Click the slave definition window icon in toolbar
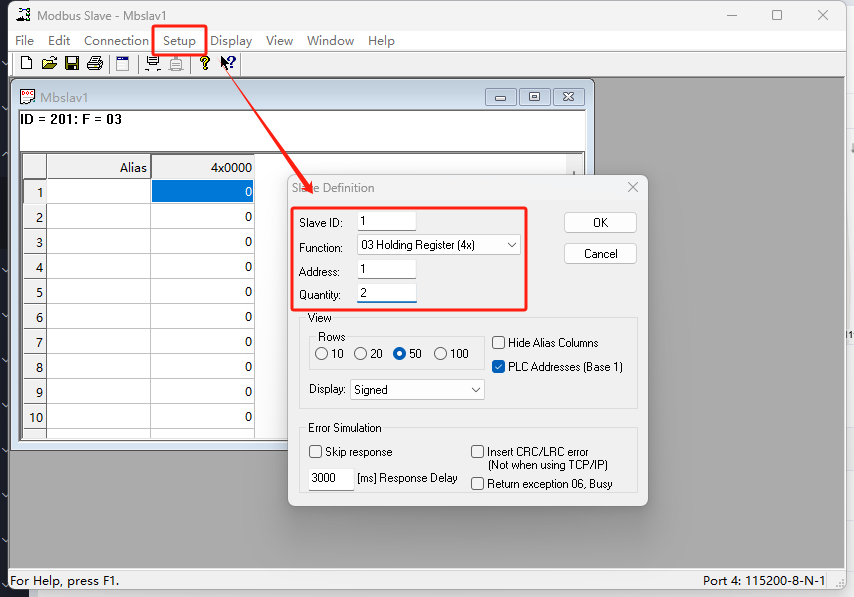 tap(123, 63)
